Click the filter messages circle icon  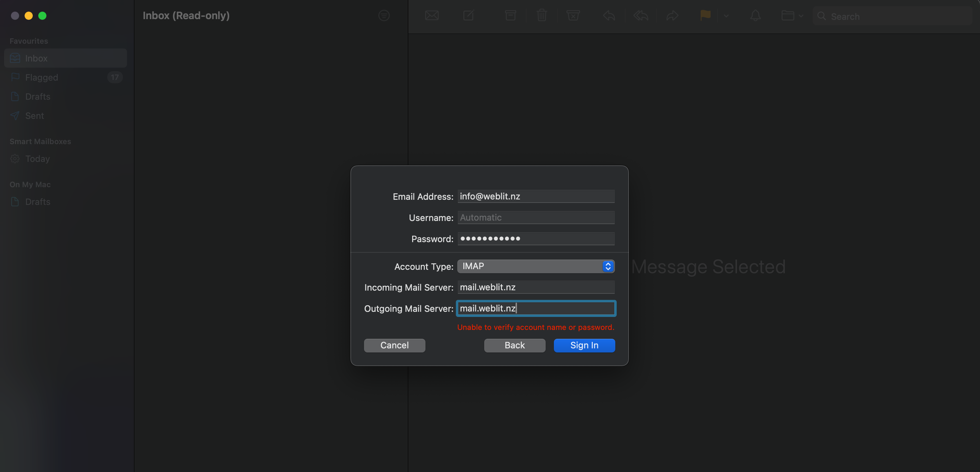point(384,16)
